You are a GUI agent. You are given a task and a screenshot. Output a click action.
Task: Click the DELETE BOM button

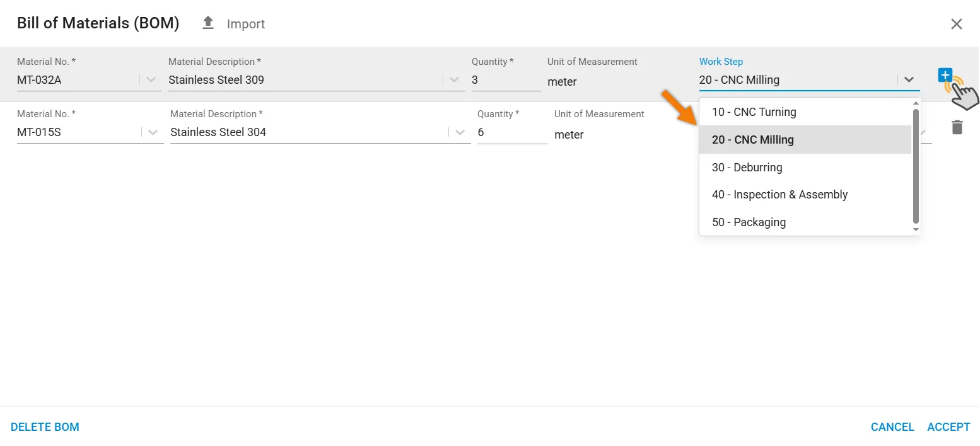[x=45, y=427]
